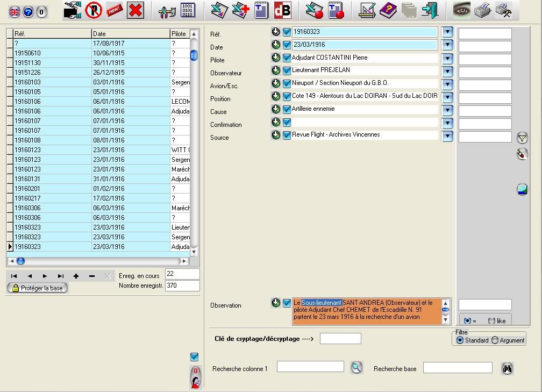Click the Excel icon with red ball
Screen dimensions: 542x392
coord(314,10)
